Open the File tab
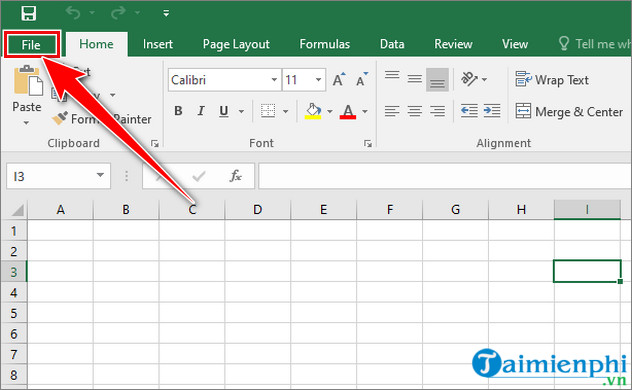The image size is (632, 390). pyautogui.click(x=31, y=44)
